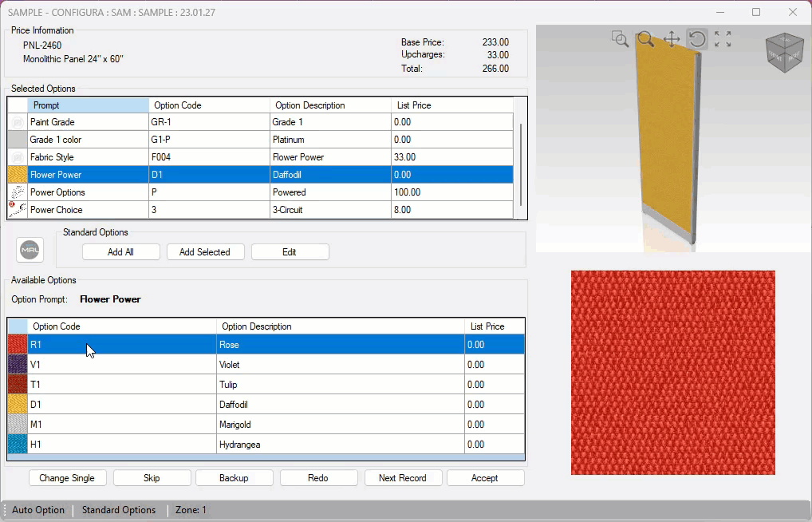Click the 3-Circuit description cell

tap(330, 210)
